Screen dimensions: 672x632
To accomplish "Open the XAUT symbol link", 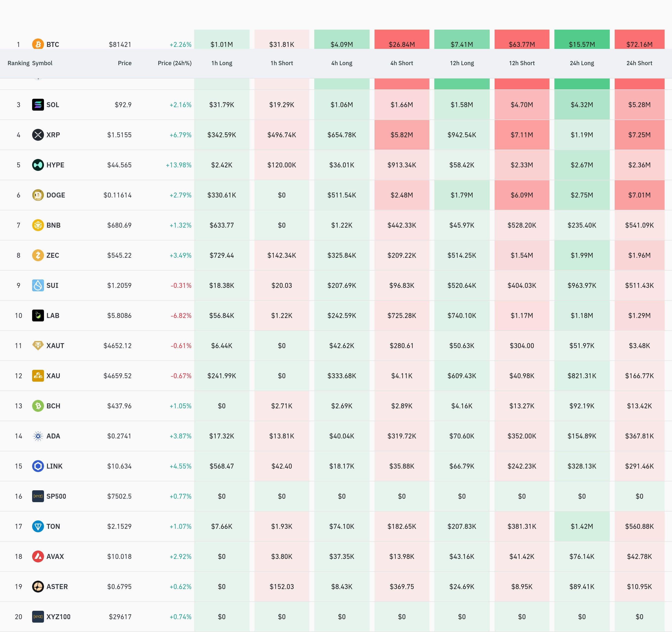I will 55,346.
